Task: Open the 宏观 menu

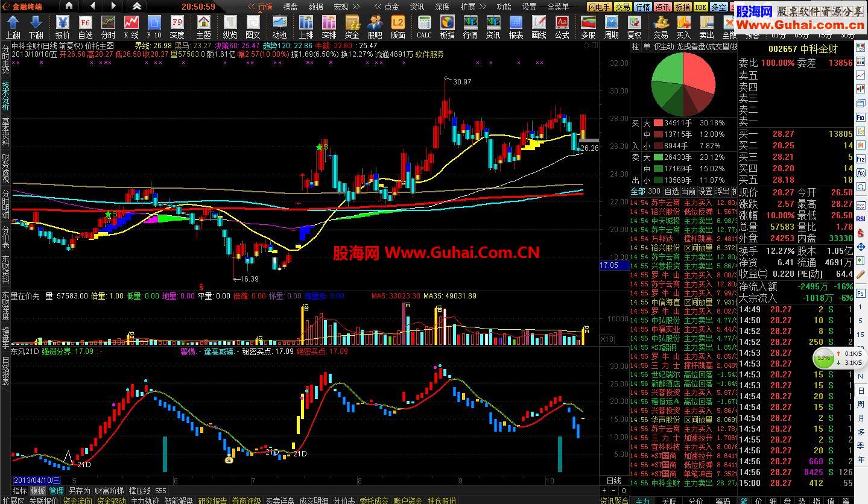Action: pos(341,7)
